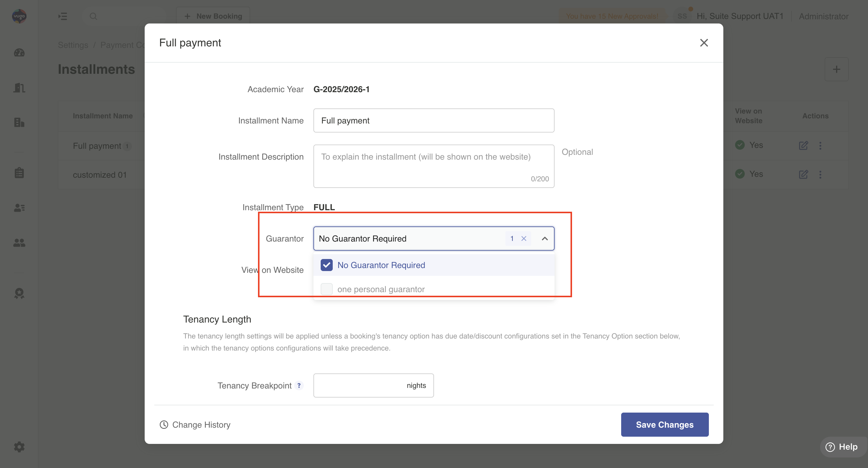Close the Full payment dialog
Viewport: 868px width, 468px height.
coord(703,43)
